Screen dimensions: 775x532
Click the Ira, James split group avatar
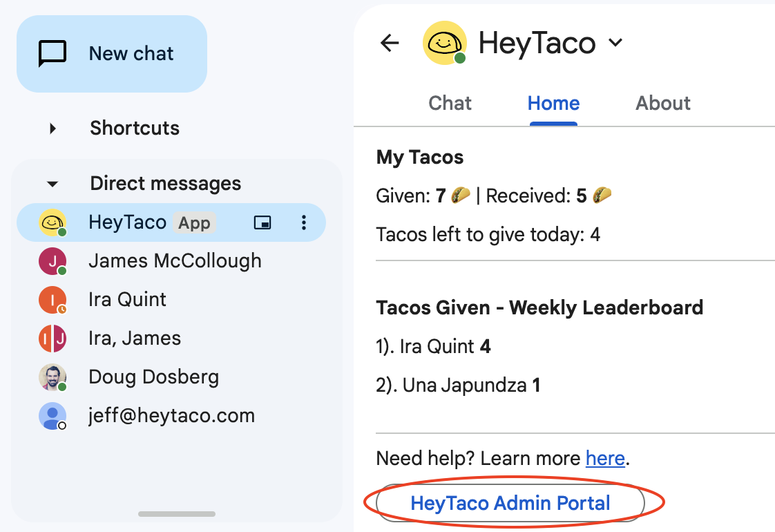click(52, 338)
